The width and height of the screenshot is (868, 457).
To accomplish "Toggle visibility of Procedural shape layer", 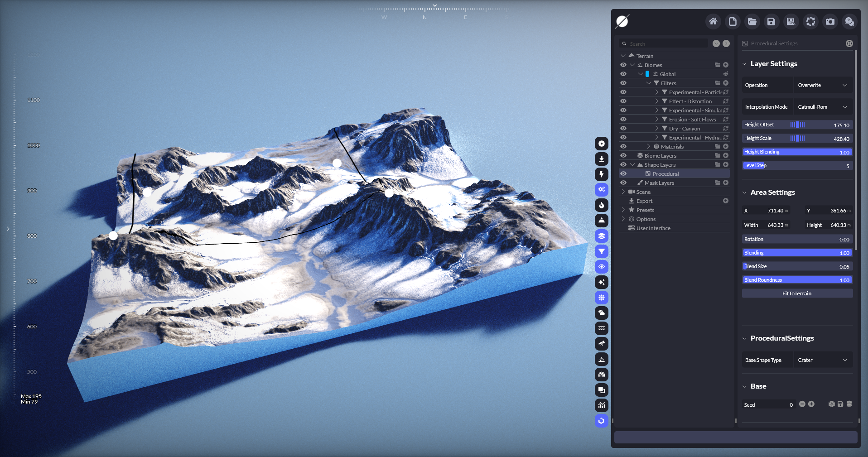I will pyautogui.click(x=623, y=174).
